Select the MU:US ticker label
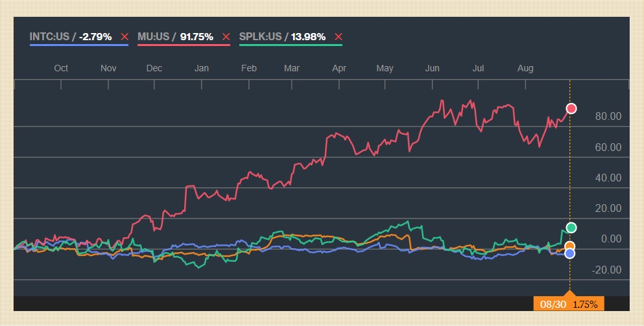This screenshot has width=644, height=326. tap(153, 36)
